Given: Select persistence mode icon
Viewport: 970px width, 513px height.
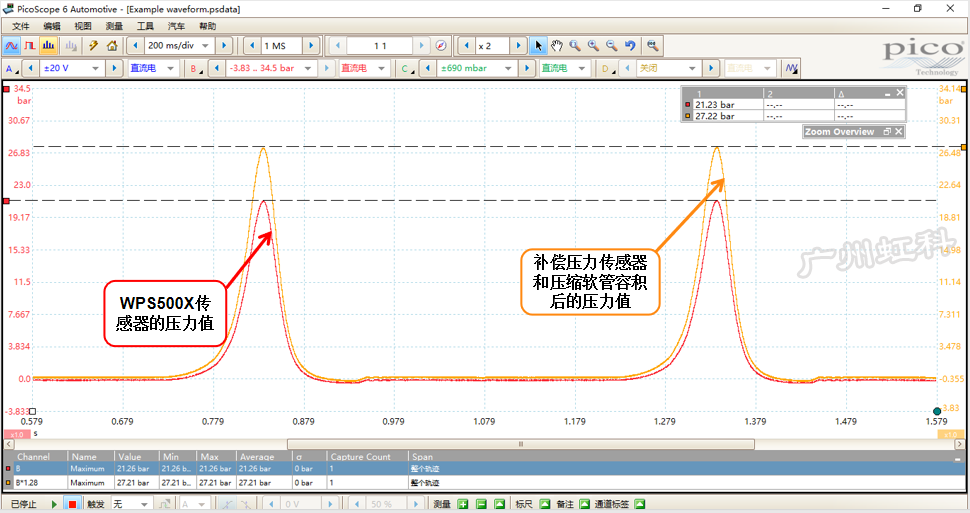Looking at the screenshot, I should coord(30,46).
